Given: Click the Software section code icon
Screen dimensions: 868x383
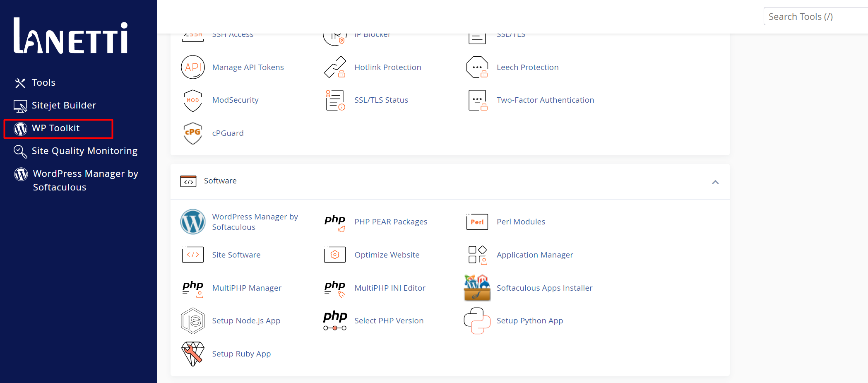Looking at the screenshot, I should [188, 181].
